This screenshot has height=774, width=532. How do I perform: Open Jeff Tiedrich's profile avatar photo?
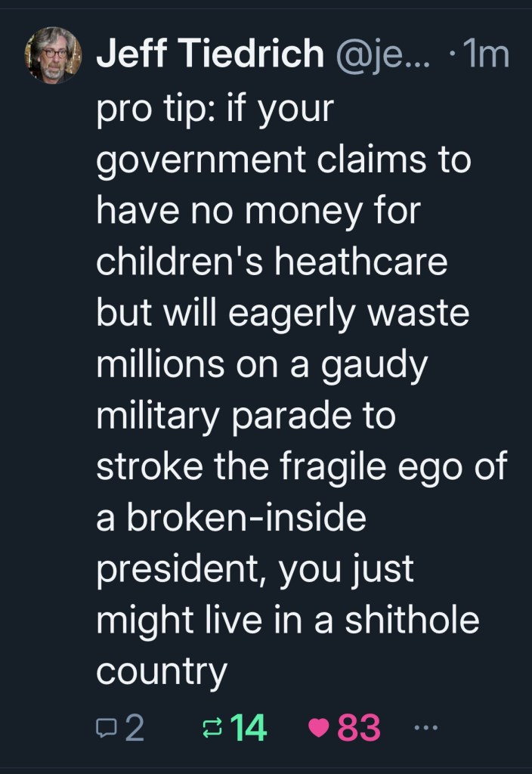point(53,55)
